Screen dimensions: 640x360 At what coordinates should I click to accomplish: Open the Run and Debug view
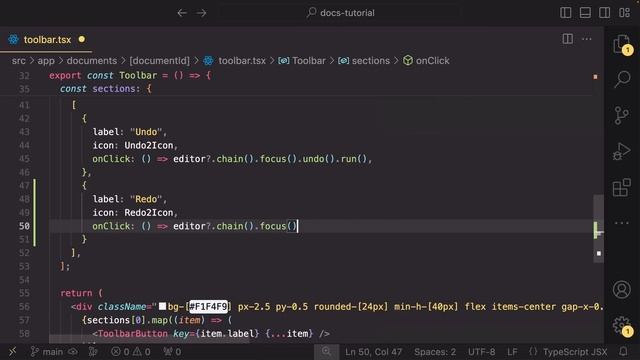click(622, 151)
